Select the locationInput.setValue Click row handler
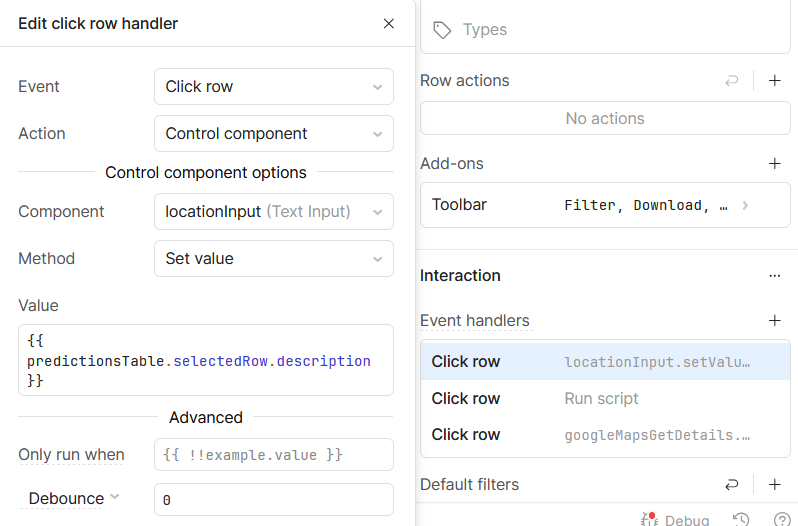798x526 pixels. pyautogui.click(x=605, y=362)
